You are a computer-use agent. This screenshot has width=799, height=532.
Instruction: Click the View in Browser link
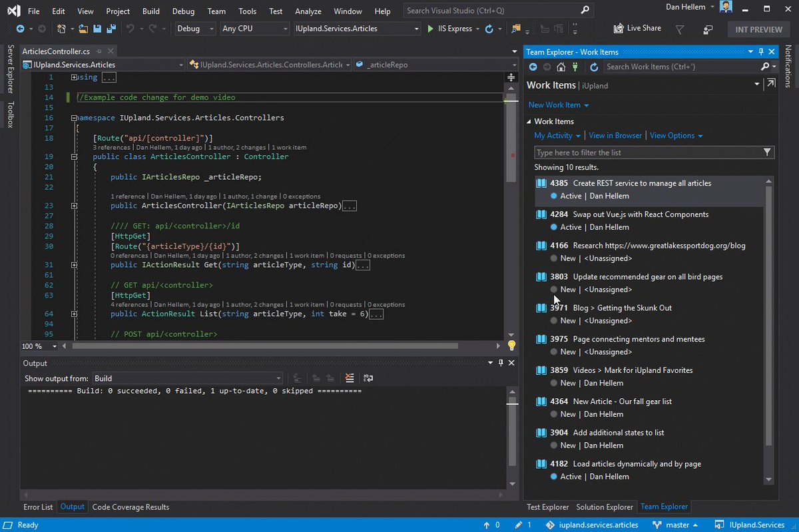(615, 135)
